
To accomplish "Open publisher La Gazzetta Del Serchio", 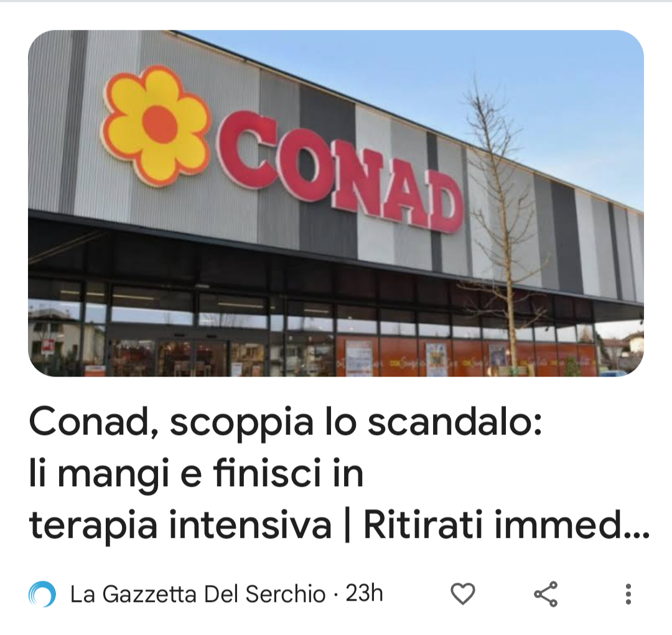I will point(198,595).
